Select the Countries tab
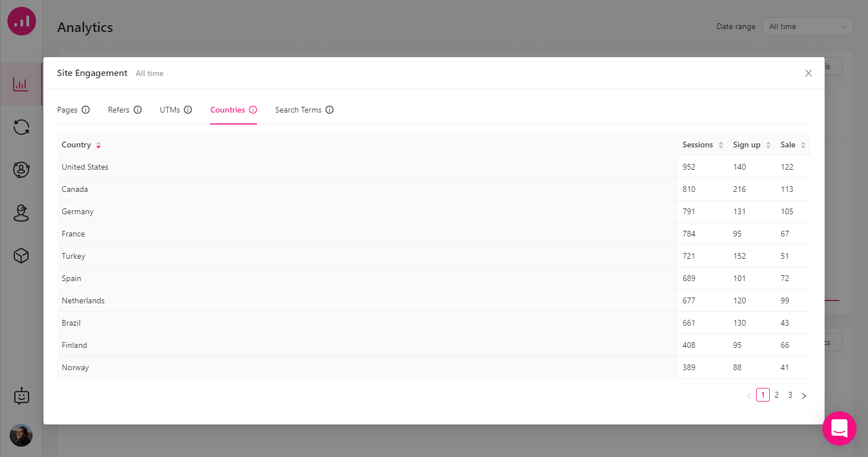 [x=227, y=110]
